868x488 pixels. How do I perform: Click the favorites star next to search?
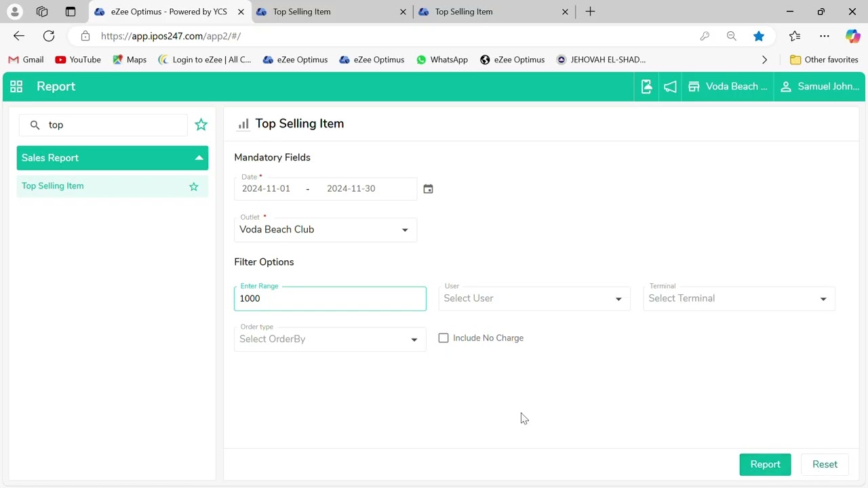[x=201, y=125]
